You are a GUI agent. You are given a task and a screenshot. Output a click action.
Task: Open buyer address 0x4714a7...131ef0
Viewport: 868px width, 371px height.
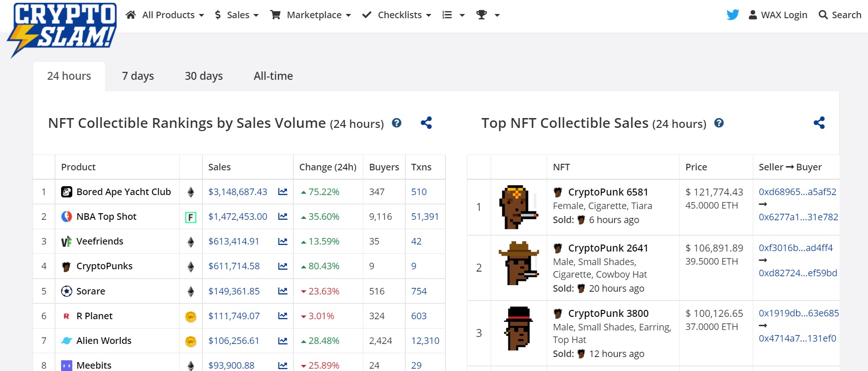798,338
